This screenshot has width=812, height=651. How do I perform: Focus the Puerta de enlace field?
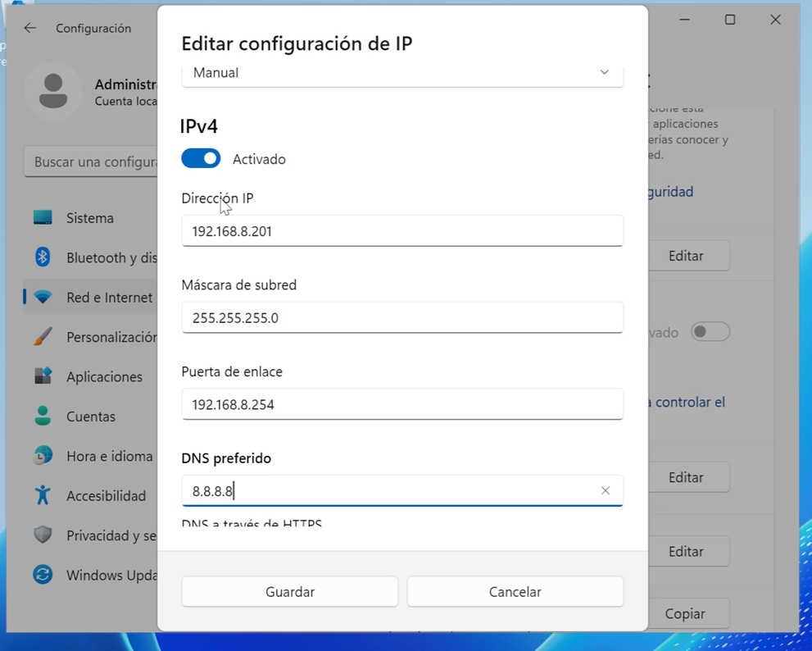[401, 404]
